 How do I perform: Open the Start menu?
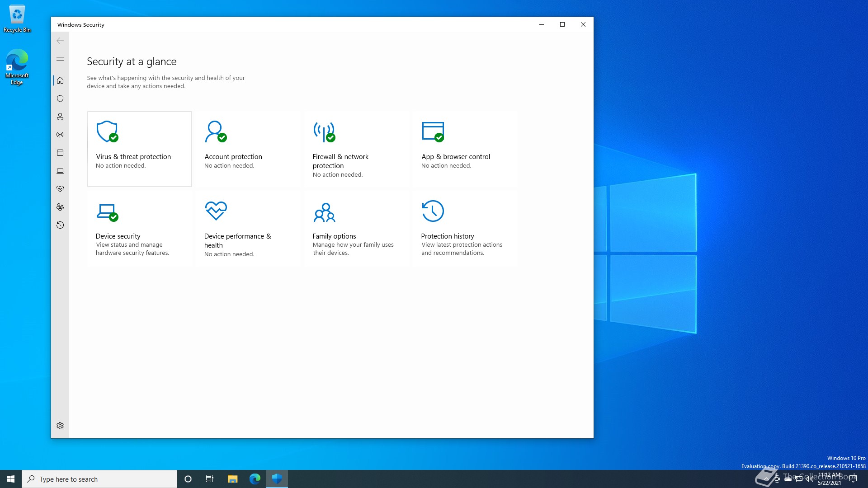point(11,479)
